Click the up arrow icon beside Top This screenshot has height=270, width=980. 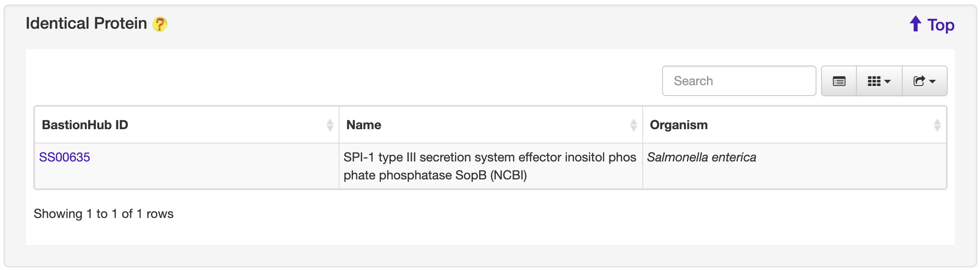tap(915, 24)
